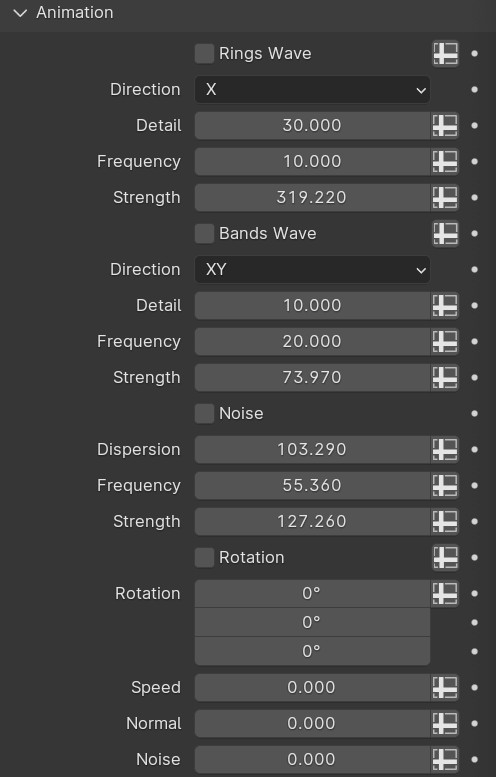
Task: Toggle the Noise checkbox
Action: coord(204,413)
